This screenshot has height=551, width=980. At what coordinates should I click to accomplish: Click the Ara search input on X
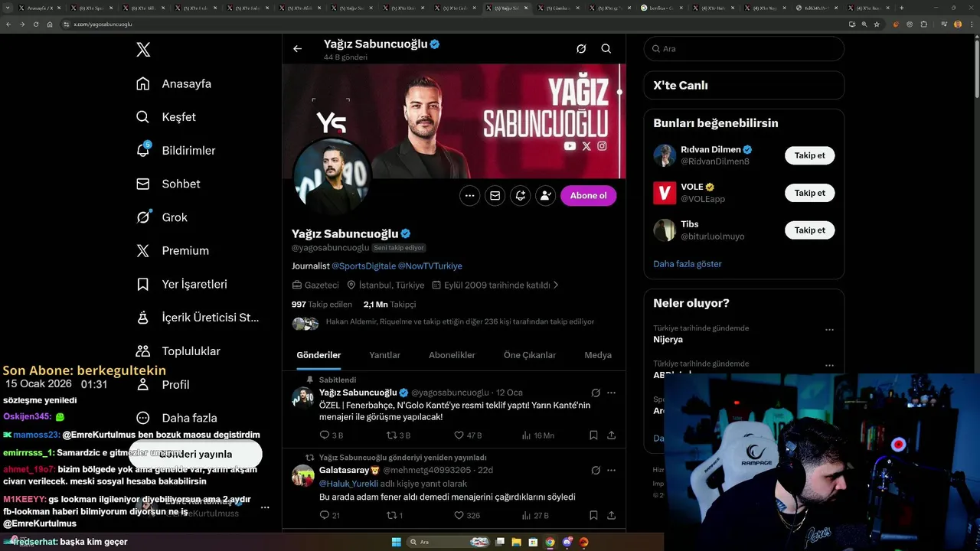point(744,49)
